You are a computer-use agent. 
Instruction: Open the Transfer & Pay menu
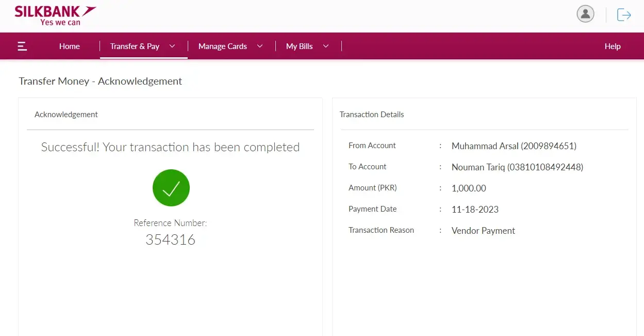click(x=135, y=46)
